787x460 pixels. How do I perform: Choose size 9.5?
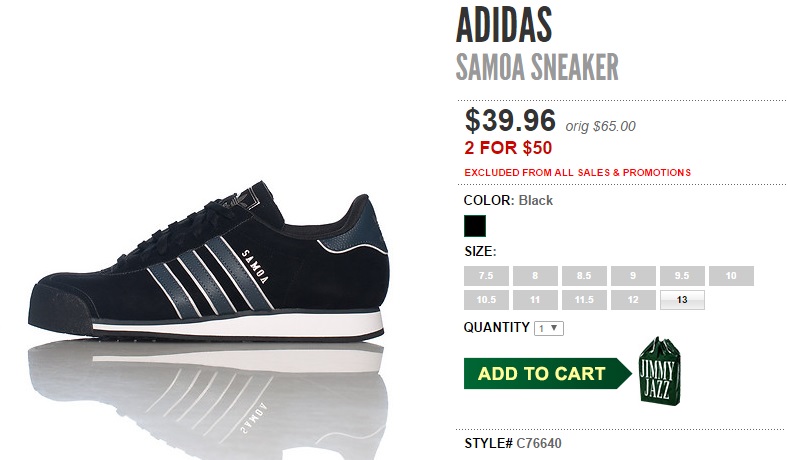click(x=682, y=276)
